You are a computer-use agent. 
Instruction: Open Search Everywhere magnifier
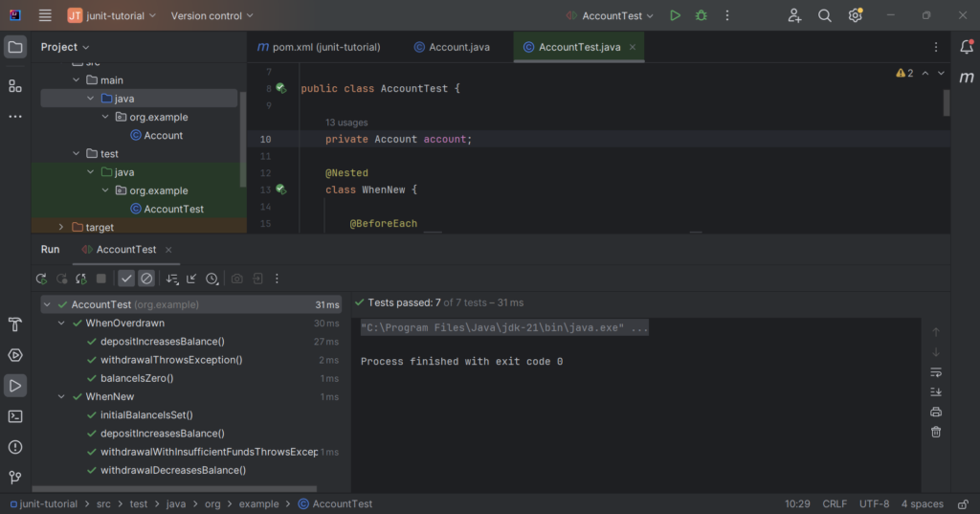pos(824,15)
